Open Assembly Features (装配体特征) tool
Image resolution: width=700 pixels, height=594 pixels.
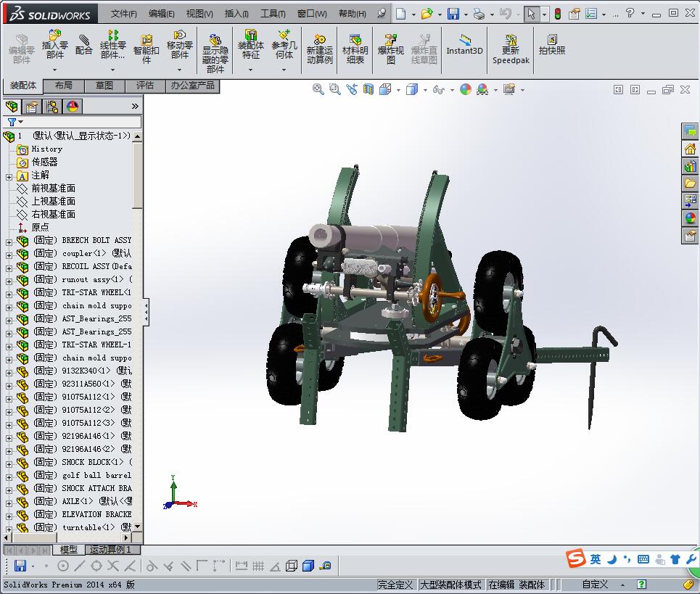(250, 45)
